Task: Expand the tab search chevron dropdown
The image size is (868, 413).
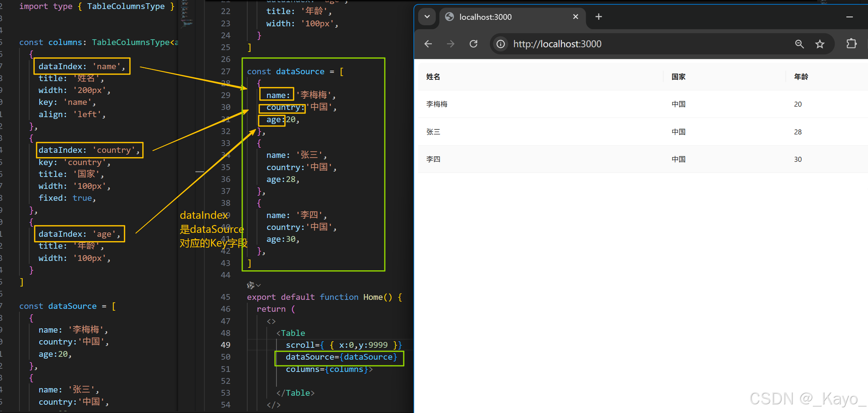Action: coord(427,17)
